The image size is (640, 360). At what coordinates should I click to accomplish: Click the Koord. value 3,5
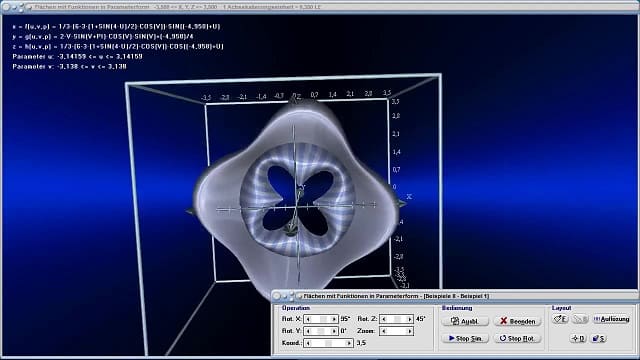(x=361, y=343)
